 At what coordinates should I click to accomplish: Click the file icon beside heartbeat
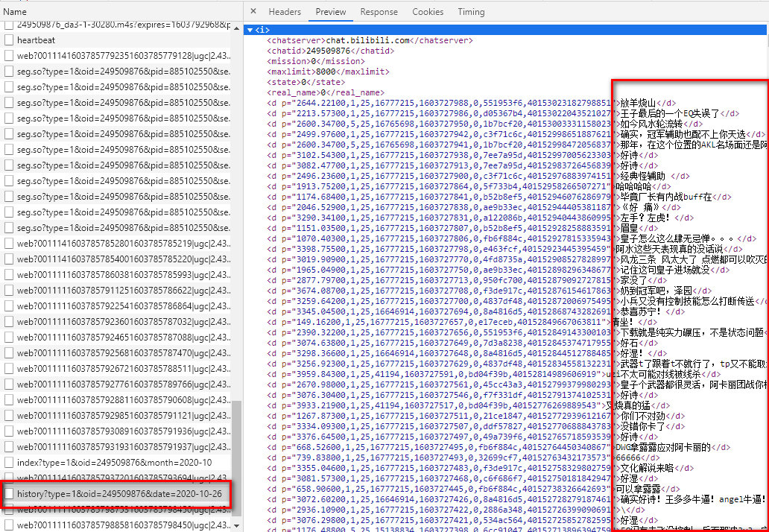pyautogui.click(x=9, y=40)
